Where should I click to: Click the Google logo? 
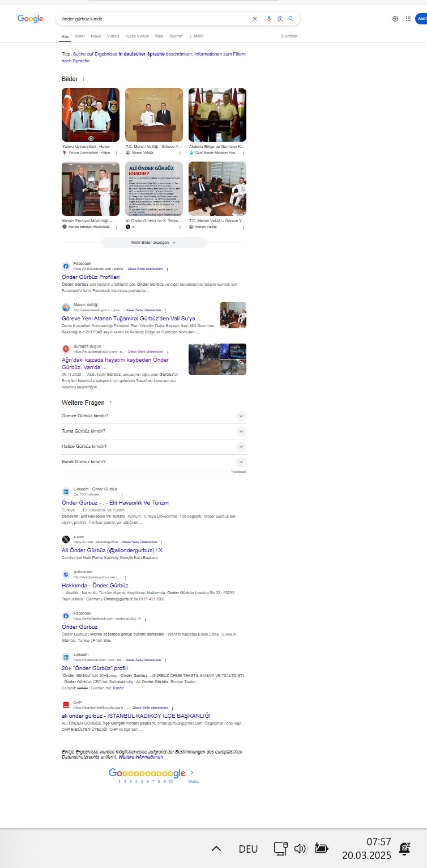[x=30, y=19]
